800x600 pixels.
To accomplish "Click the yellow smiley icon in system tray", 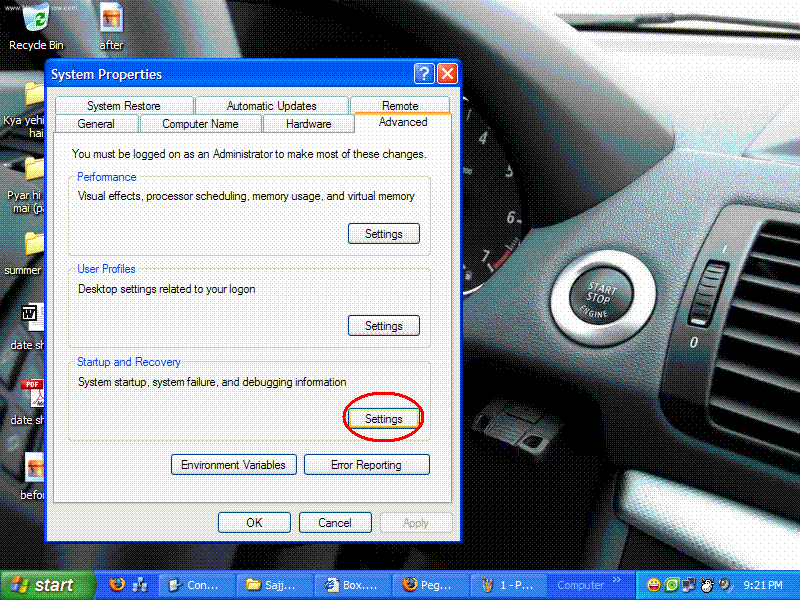I will click(x=654, y=584).
